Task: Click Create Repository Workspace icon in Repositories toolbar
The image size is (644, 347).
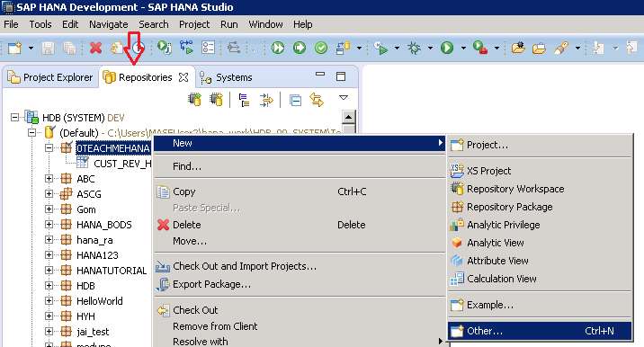Action: coord(194,100)
